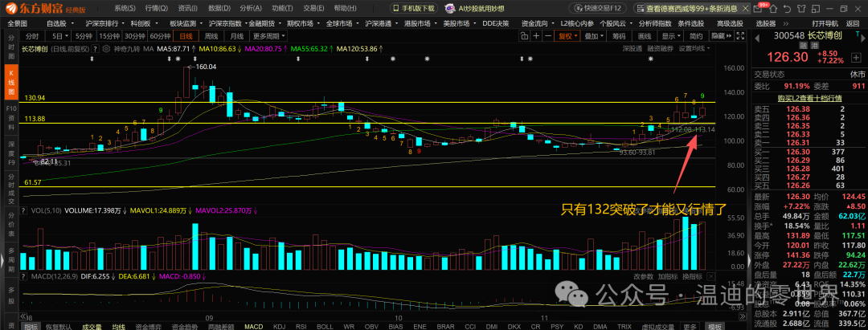Click the 港 badge under stock name
The height and width of the screenshot is (330, 868).
815,45
